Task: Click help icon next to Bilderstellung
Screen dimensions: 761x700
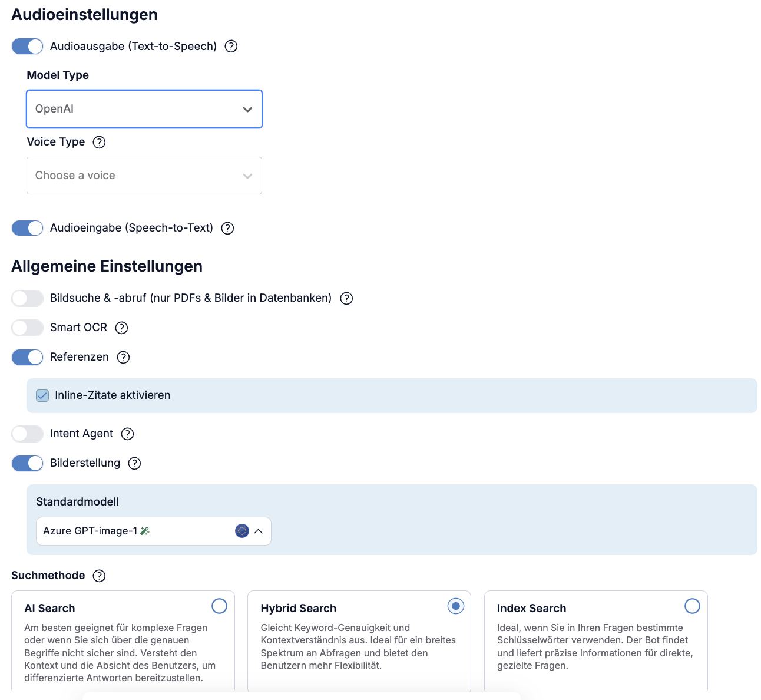Action: pos(135,463)
